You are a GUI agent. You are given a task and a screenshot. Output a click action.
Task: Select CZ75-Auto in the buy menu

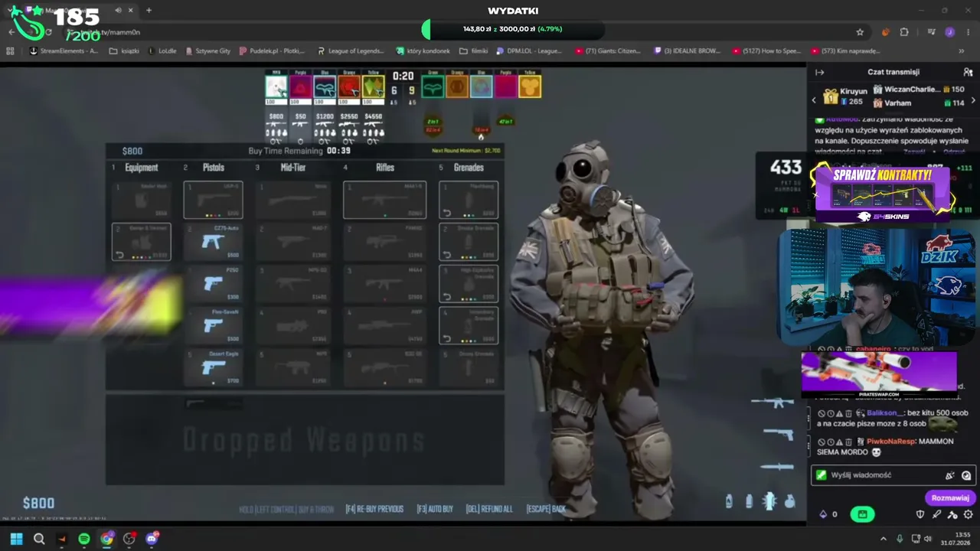tap(213, 242)
